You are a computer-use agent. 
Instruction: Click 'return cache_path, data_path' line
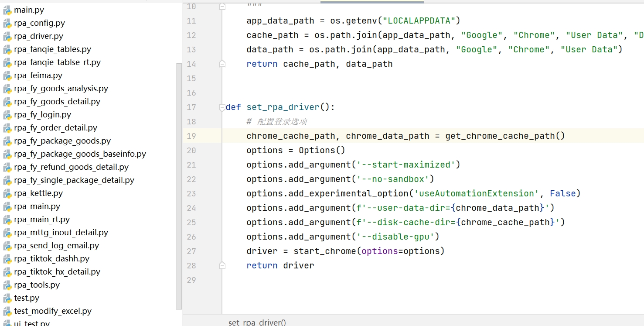(320, 64)
